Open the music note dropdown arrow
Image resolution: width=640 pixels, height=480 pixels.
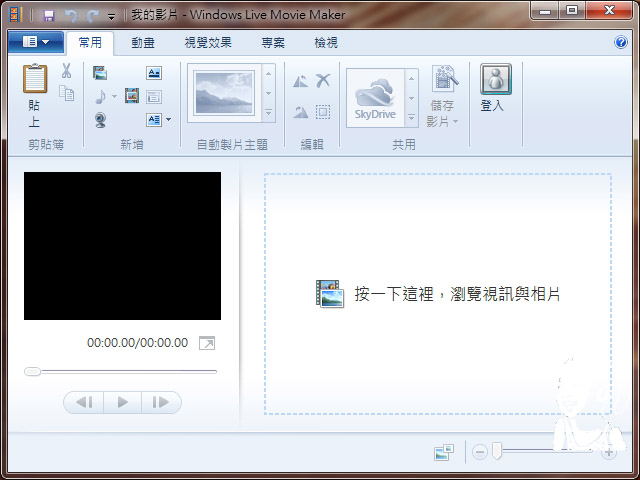[114, 97]
